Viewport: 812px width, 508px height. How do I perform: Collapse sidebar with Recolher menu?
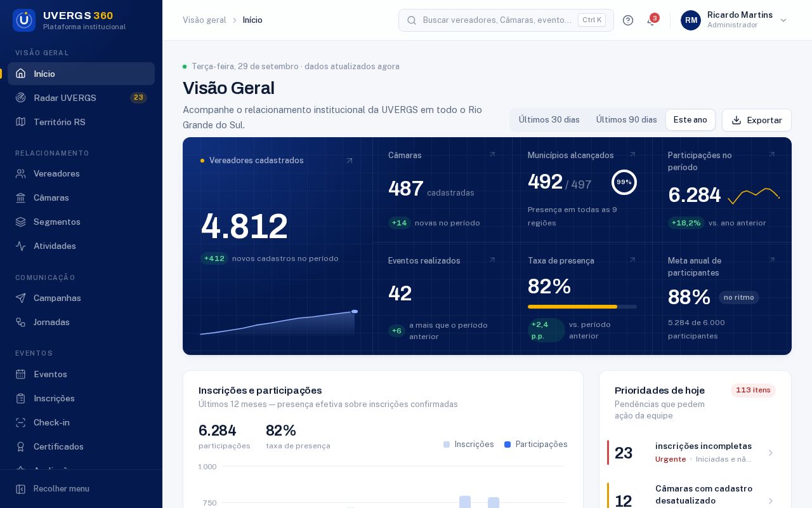pyautogui.click(x=81, y=489)
